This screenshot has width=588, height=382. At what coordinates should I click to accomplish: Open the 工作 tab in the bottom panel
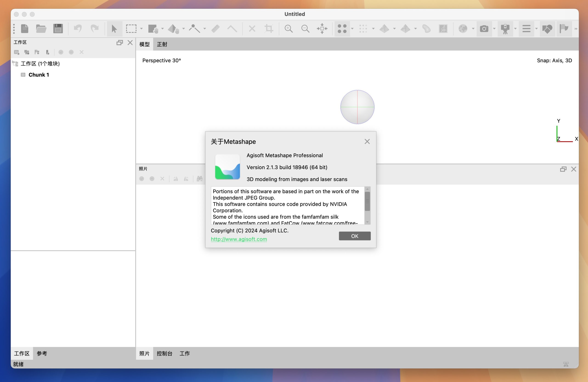[184, 353]
